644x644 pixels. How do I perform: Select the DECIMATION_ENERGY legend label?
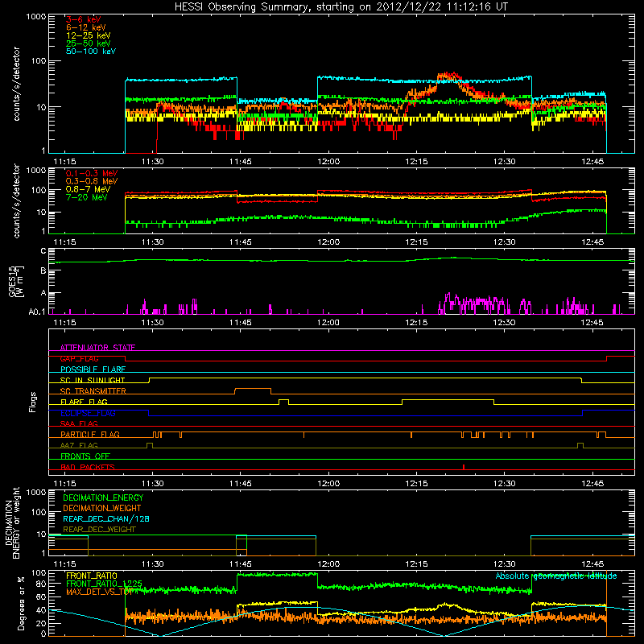(x=103, y=497)
